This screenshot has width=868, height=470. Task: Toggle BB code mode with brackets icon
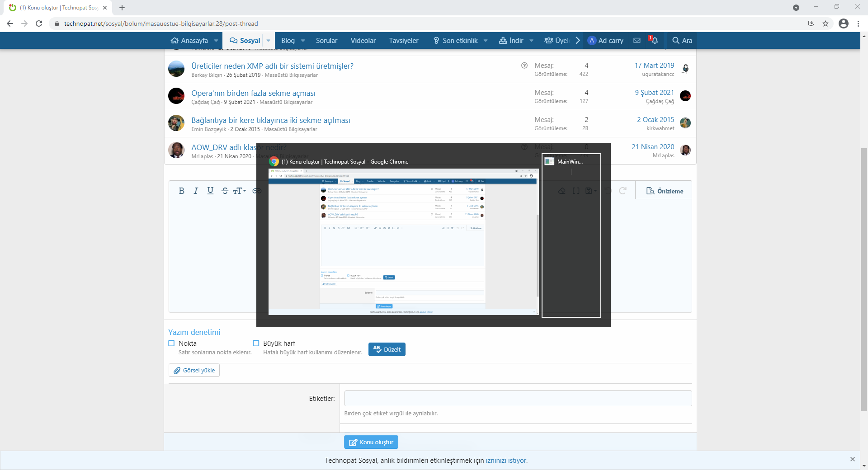point(576,191)
